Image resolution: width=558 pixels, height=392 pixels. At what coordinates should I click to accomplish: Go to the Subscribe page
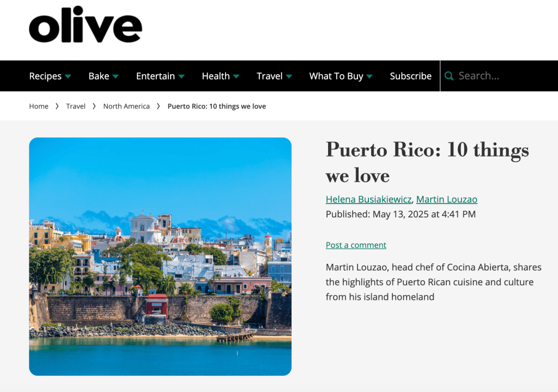410,76
